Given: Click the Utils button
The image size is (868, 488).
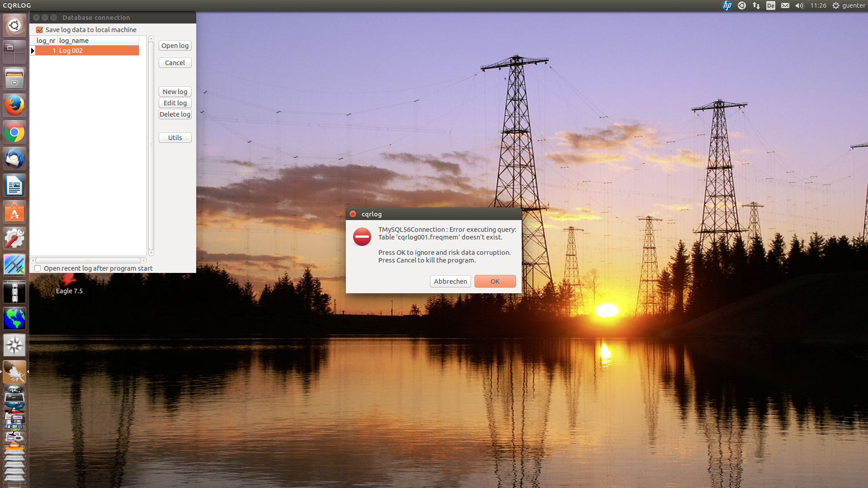Looking at the screenshot, I should click(175, 138).
